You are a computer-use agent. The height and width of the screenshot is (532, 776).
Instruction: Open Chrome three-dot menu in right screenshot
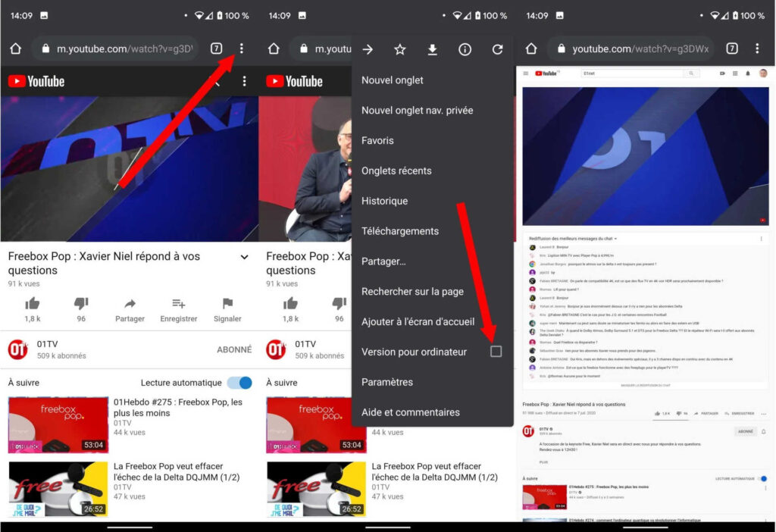(x=757, y=49)
